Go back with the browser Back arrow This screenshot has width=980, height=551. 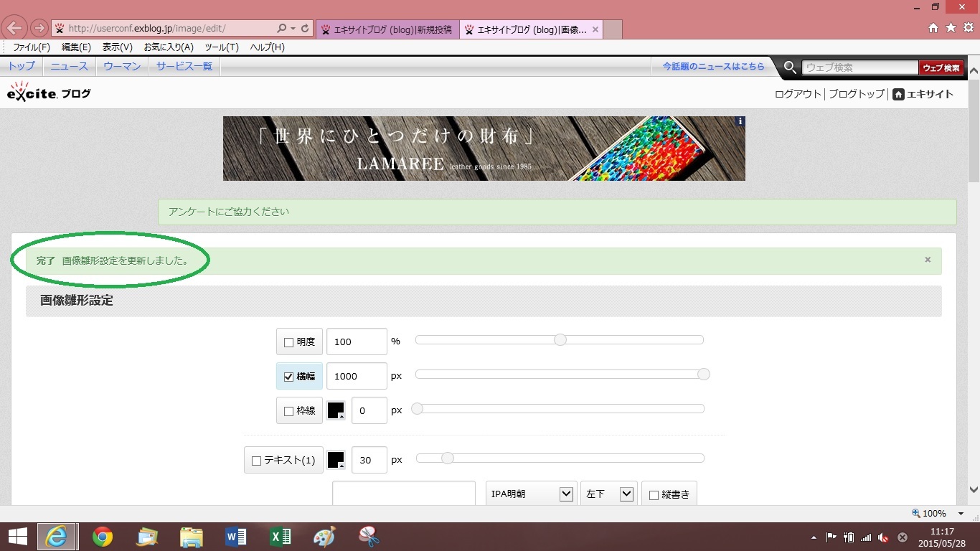pos(15,29)
